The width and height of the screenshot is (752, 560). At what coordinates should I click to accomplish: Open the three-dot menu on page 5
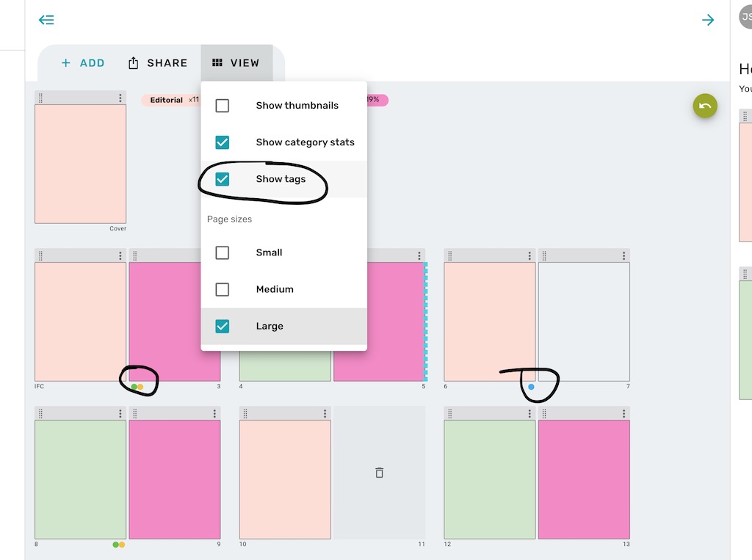click(419, 255)
